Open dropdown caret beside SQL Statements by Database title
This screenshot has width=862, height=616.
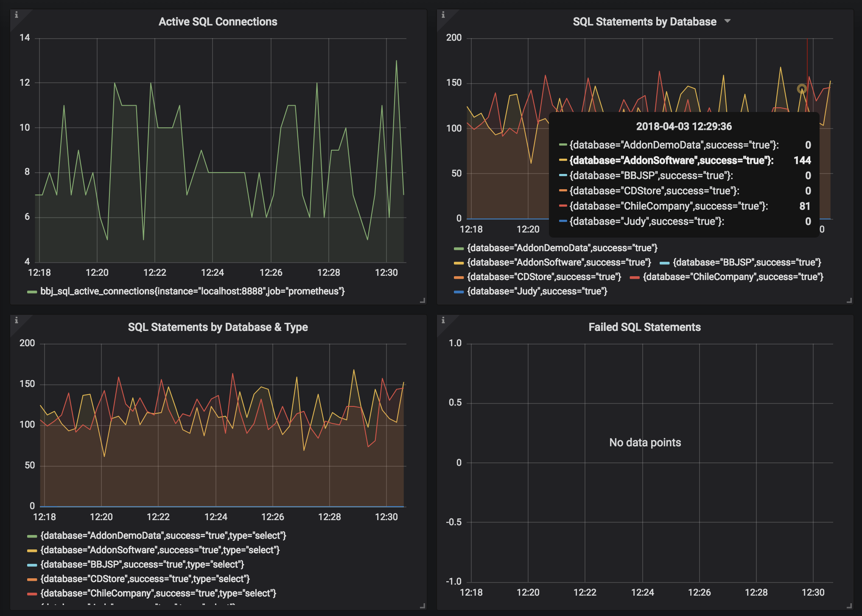(728, 21)
